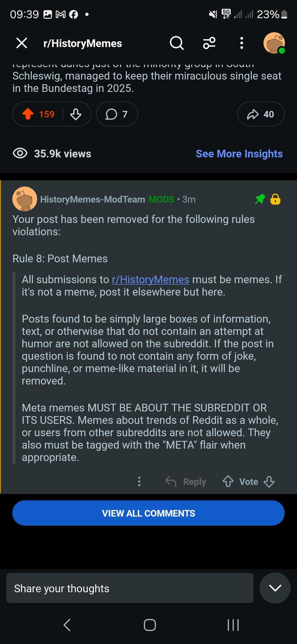The height and width of the screenshot is (644, 297).
Task: Close the post with the X icon
Action: [x=22, y=43]
